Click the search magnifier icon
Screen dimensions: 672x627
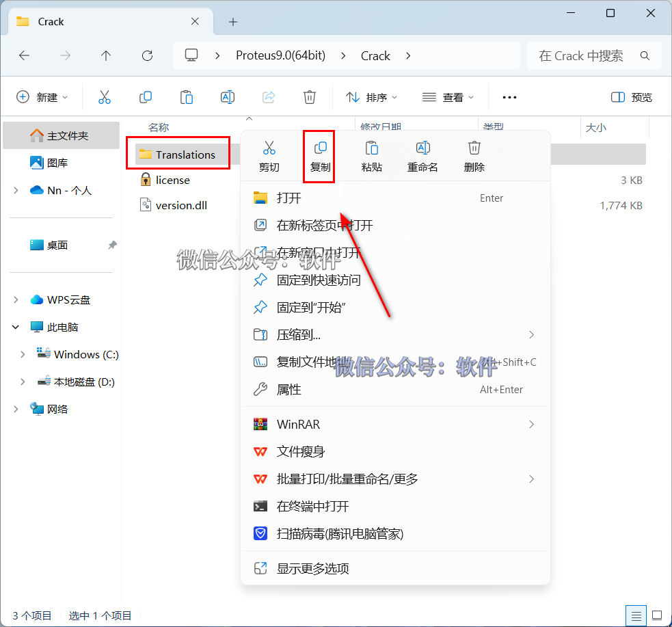(x=645, y=55)
